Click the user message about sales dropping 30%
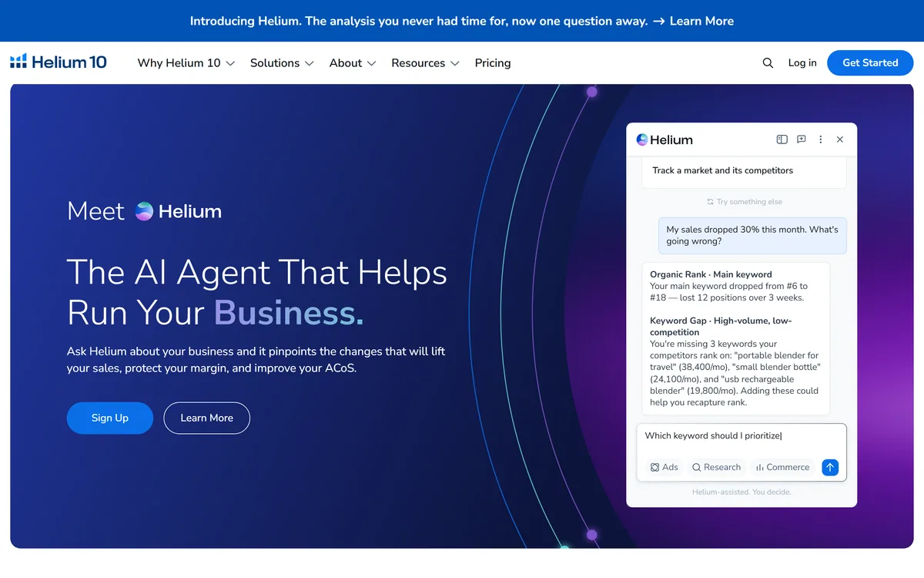This screenshot has width=924, height=578. 752,235
